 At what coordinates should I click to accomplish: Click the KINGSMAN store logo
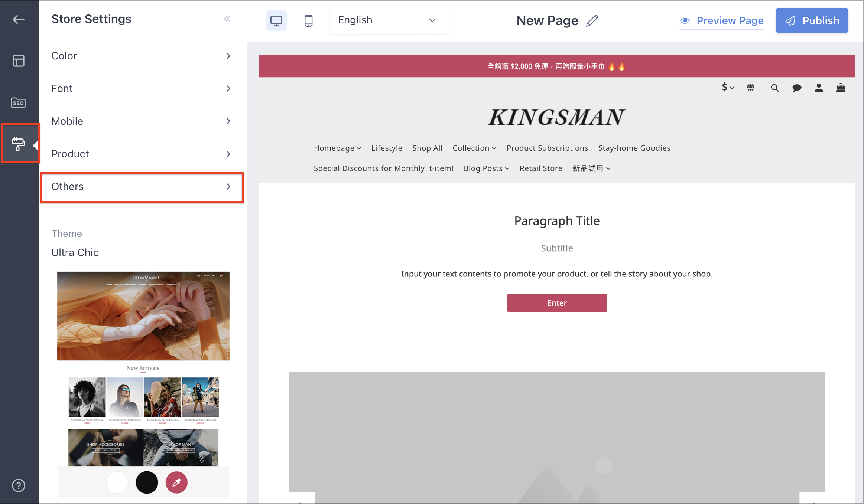click(557, 117)
